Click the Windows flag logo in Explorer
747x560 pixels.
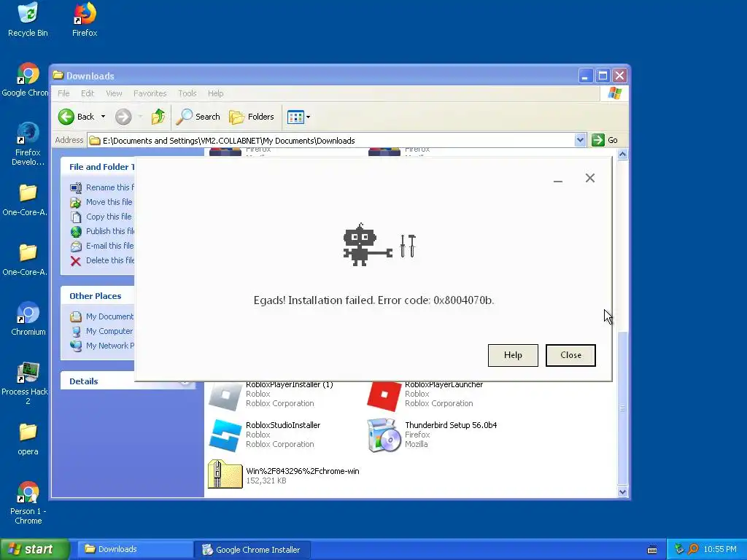click(x=614, y=93)
